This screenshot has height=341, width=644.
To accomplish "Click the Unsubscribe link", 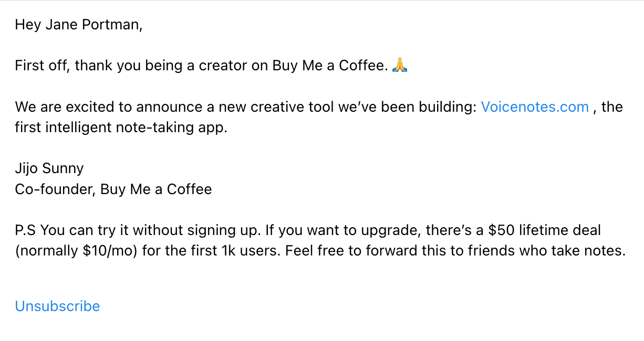I will pyautogui.click(x=57, y=306).
